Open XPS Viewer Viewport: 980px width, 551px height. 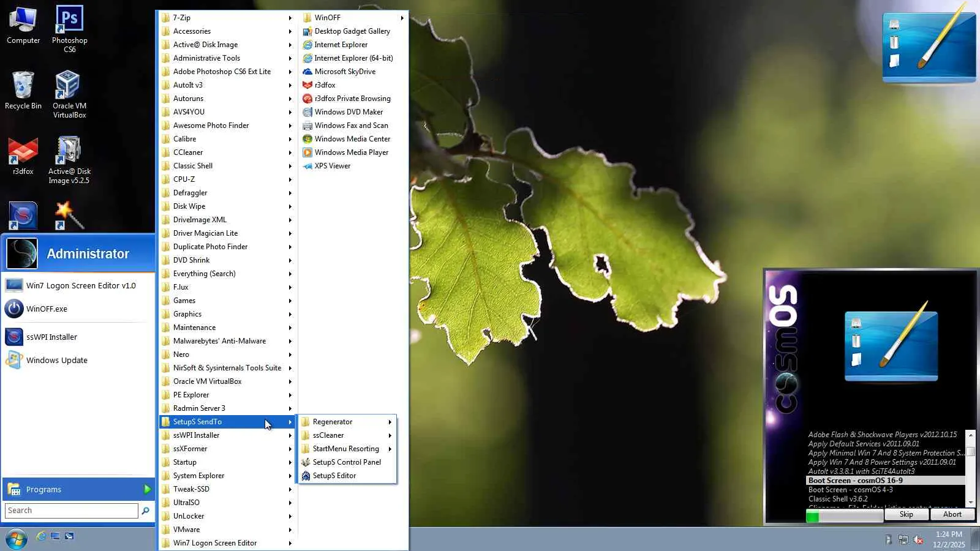(333, 166)
